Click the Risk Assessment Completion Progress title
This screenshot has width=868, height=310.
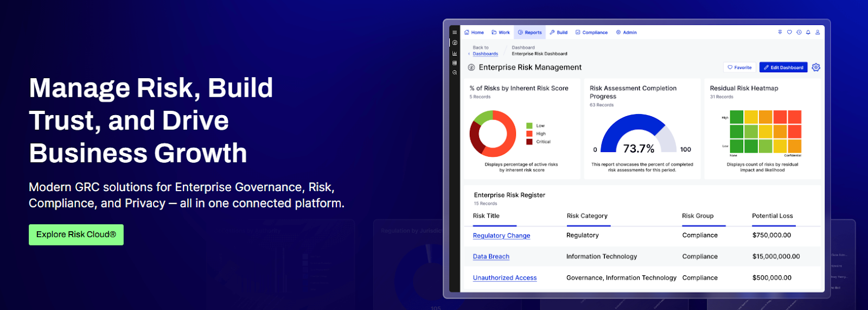[633, 92]
